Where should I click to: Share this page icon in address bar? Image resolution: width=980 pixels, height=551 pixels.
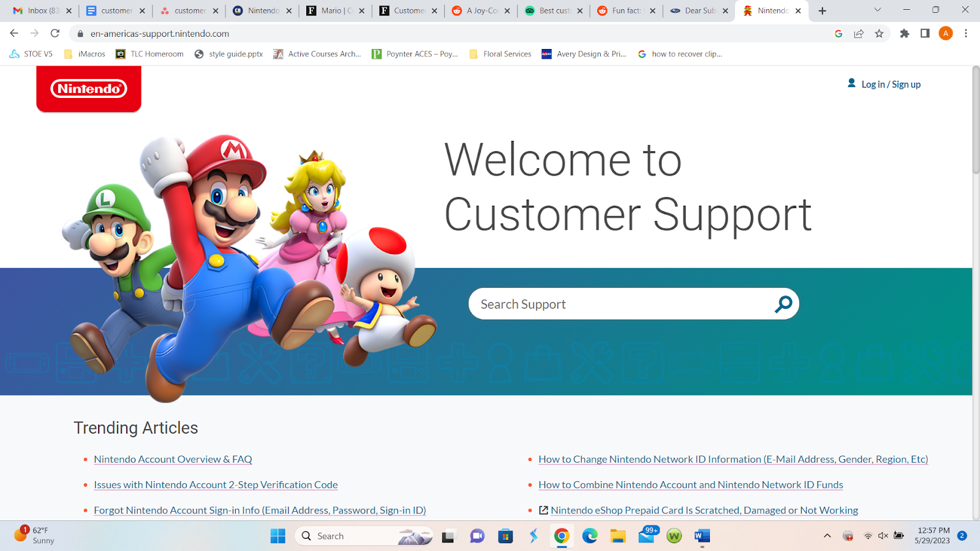pos(859,34)
